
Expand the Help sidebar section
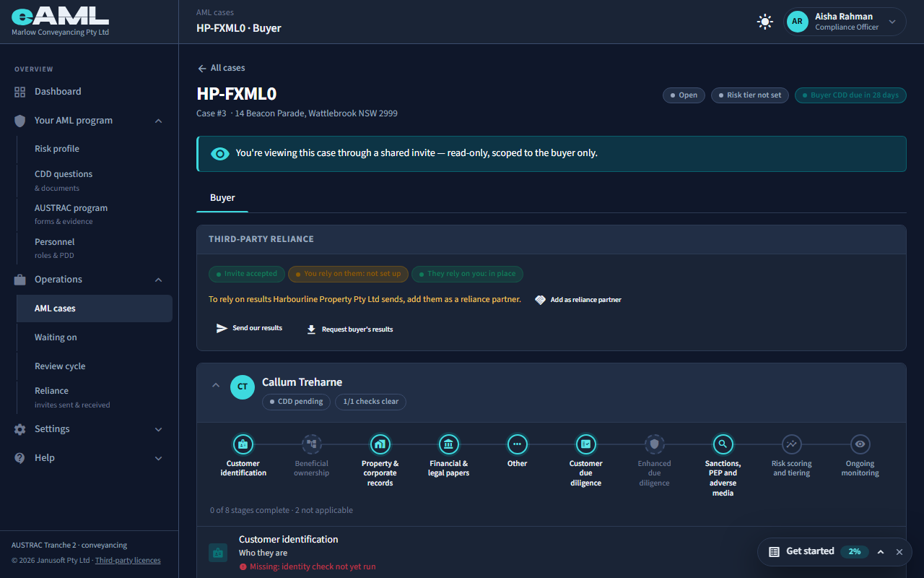[x=90, y=458]
